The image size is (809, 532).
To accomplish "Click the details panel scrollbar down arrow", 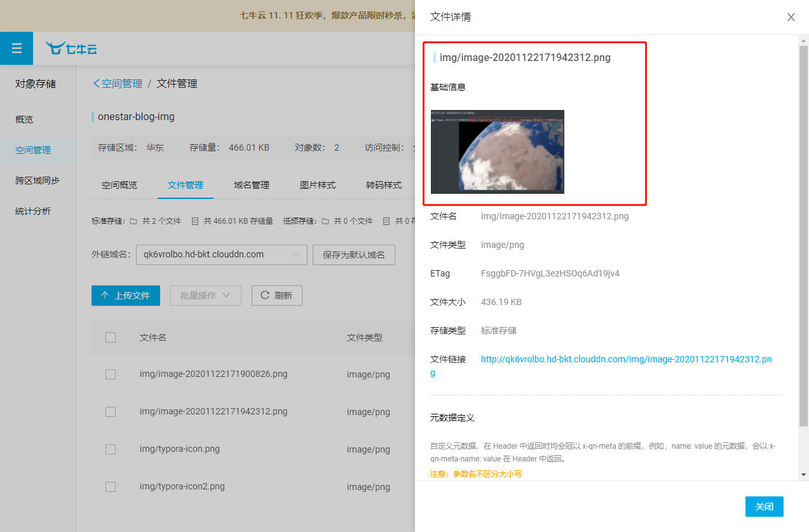I will [803, 475].
